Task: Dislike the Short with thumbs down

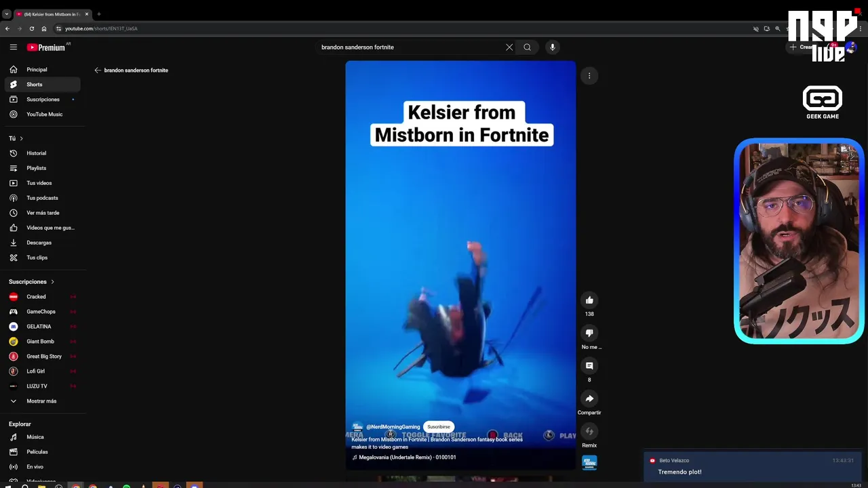Action: 589,333
